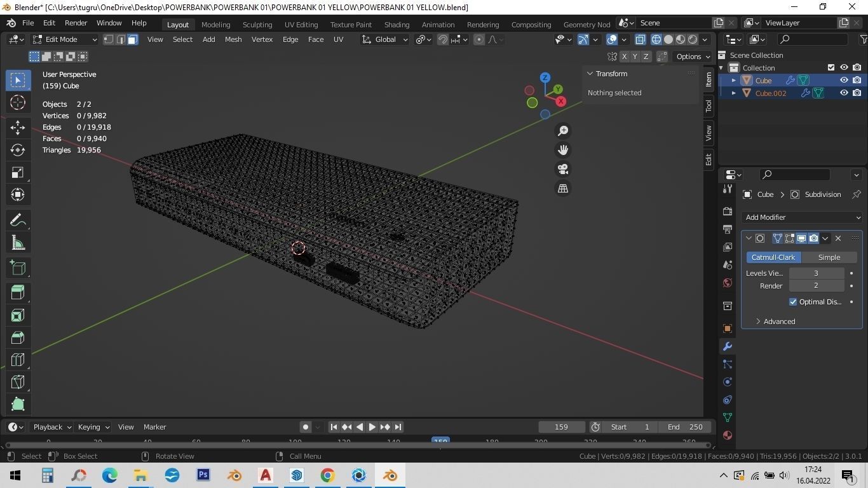Toggle X-ray view
The image size is (868, 488).
tap(640, 39)
